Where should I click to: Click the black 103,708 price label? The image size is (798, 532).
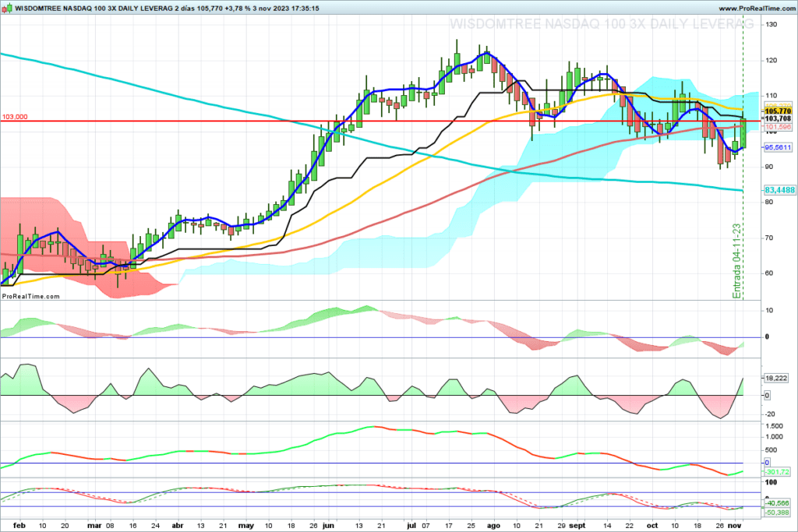(779, 118)
